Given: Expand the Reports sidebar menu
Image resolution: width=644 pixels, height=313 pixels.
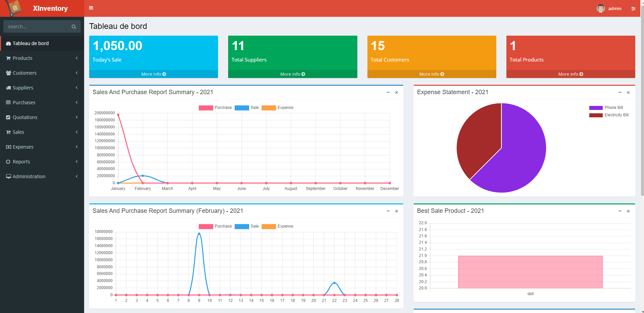Looking at the screenshot, I should pyautogui.click(x=42, y=162).
